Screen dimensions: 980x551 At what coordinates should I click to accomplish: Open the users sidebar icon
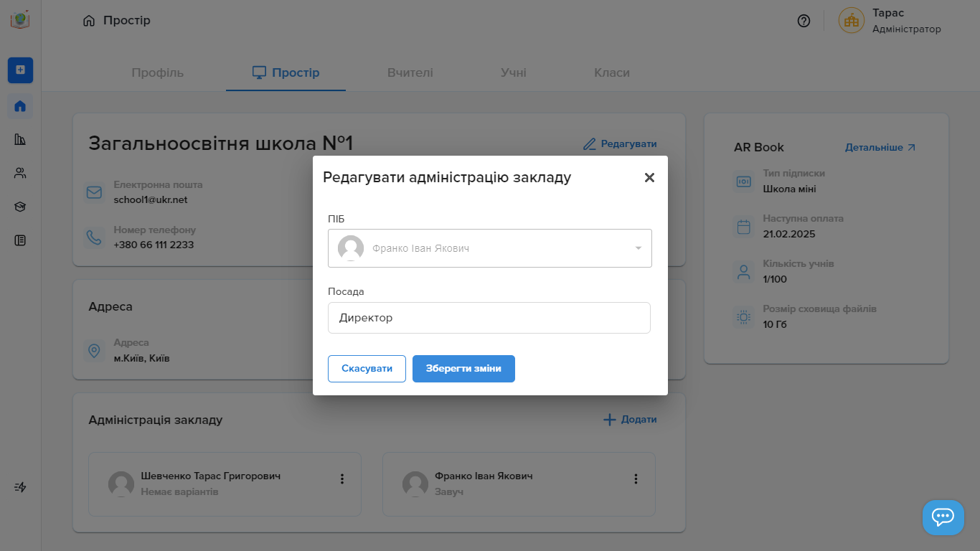(x=20, y=173)
